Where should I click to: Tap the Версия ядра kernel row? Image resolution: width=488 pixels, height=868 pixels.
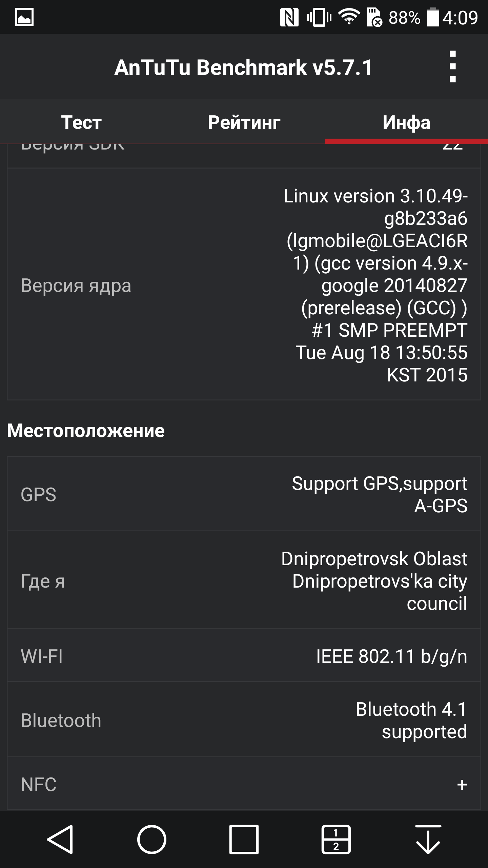coord(244,285)
